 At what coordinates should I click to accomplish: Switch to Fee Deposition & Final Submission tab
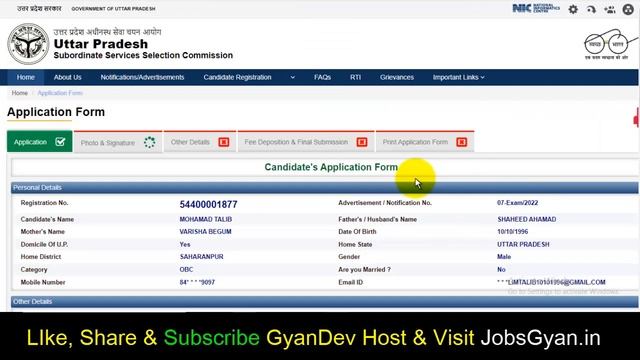pyautogui.click(x=306, y=142)
